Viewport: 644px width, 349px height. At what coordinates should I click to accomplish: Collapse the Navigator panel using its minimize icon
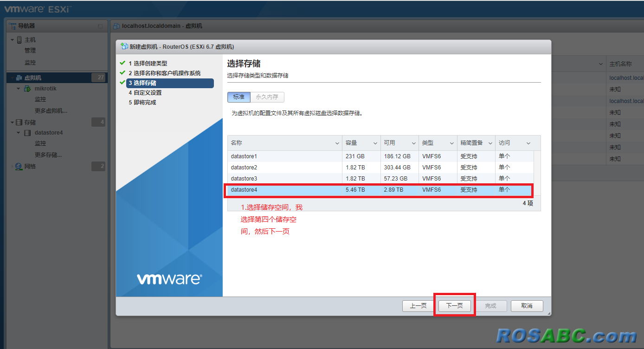coord(100,26)
